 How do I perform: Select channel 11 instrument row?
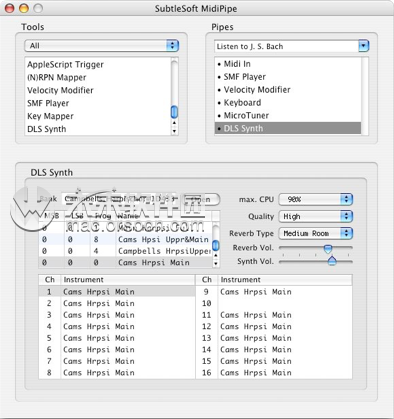point(274,315)
